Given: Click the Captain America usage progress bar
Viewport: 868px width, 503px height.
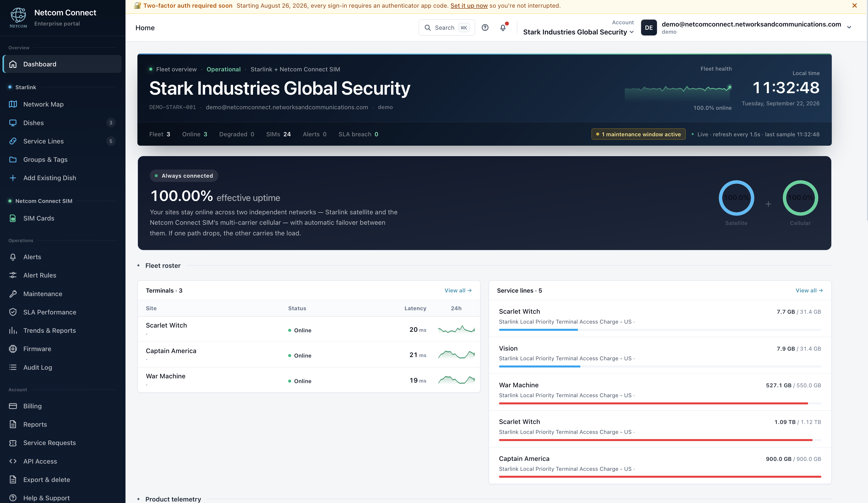Looking at the screenshot, I should tap(660, 477).
